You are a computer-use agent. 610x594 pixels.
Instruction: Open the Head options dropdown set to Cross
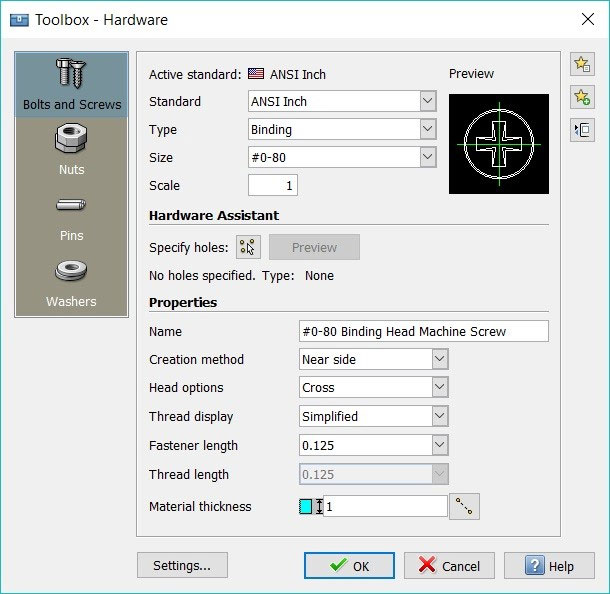pos(440,388)
